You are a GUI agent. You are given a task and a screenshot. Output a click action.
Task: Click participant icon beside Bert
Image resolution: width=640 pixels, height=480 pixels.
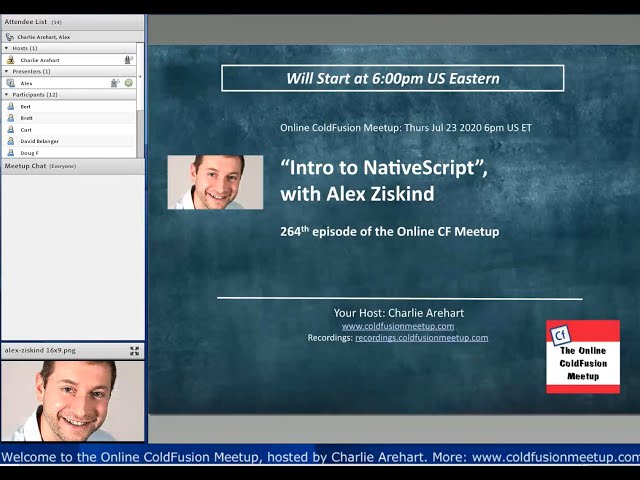11,107
